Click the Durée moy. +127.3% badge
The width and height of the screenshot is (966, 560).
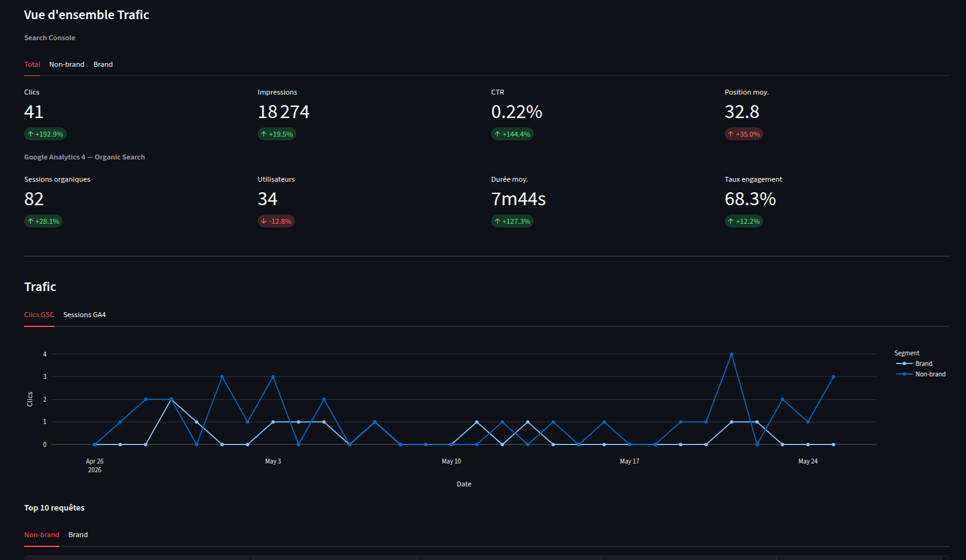point(512,221)
